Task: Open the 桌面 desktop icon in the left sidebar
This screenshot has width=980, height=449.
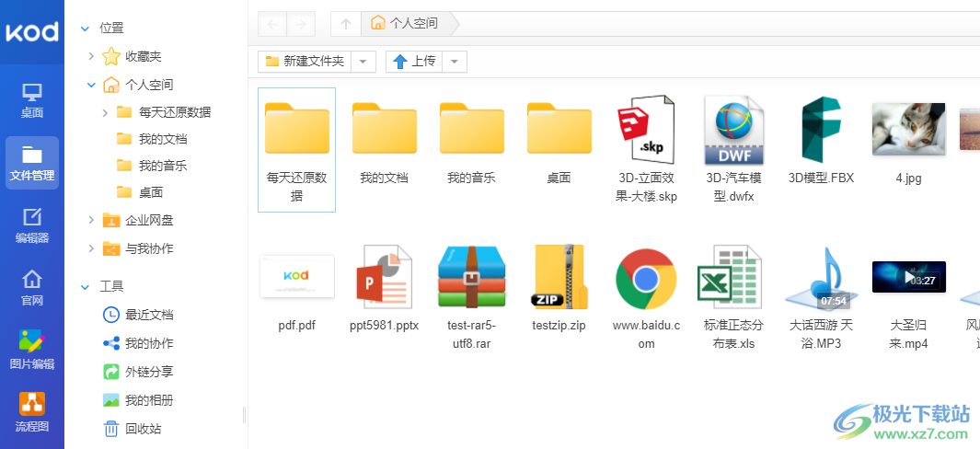Action: pyautogui.click(x=32, y=100)
